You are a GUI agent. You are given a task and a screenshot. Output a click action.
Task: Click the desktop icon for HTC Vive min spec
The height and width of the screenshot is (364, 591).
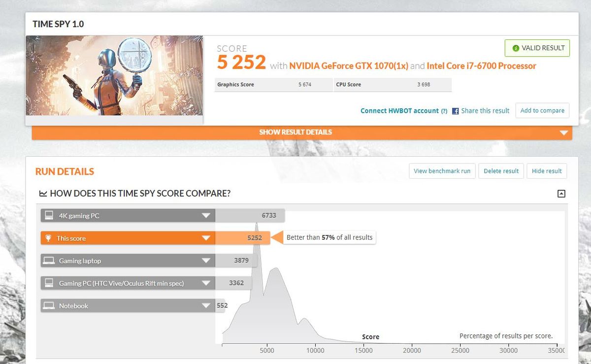click(x=49, y=283)
